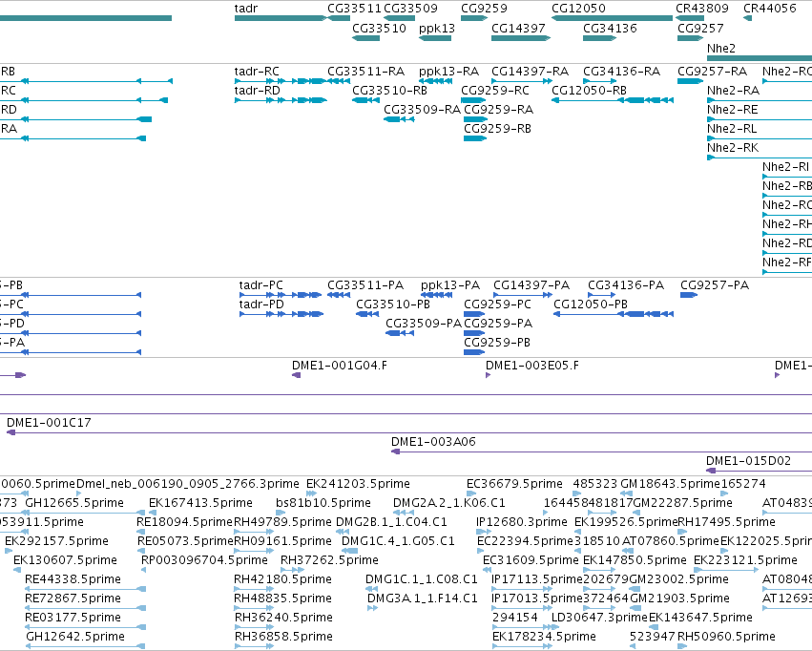Select transcript Nhe2-RE
Viewport: 812px width, 651px height.
click(760, 119)
